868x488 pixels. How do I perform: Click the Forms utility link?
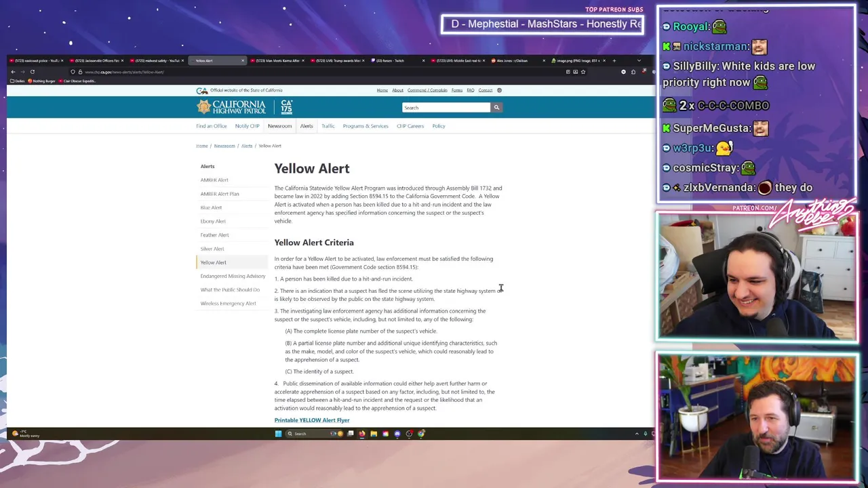(457, 90)
